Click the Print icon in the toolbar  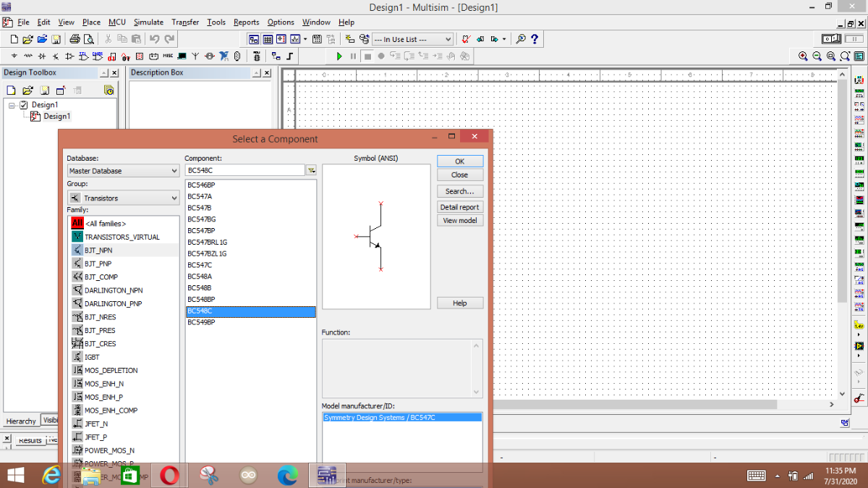point(75,39)
